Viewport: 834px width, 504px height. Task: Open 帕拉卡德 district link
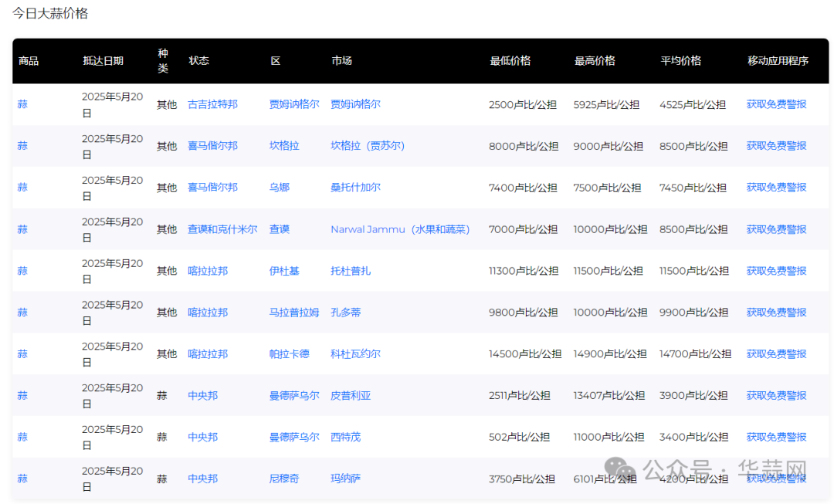[289, 353]
